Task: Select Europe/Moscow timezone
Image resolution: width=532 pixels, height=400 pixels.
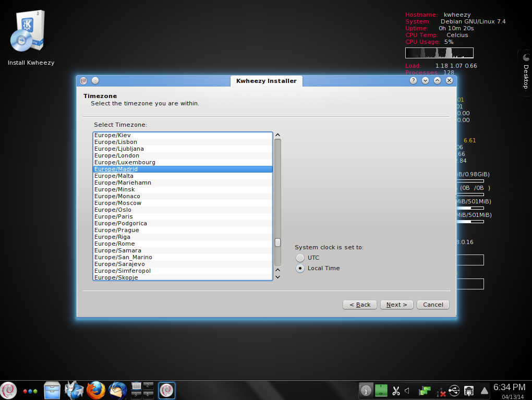Action: (x=183, y=203)
